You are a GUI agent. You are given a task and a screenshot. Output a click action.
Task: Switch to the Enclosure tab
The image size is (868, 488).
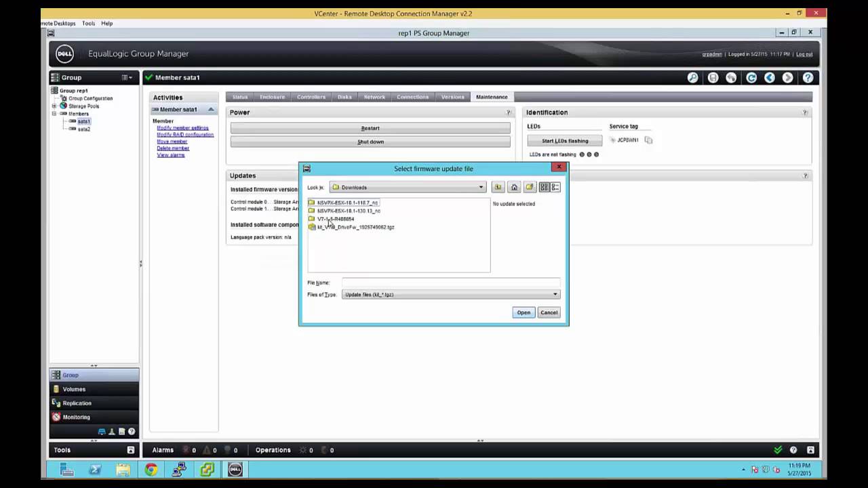272,97
